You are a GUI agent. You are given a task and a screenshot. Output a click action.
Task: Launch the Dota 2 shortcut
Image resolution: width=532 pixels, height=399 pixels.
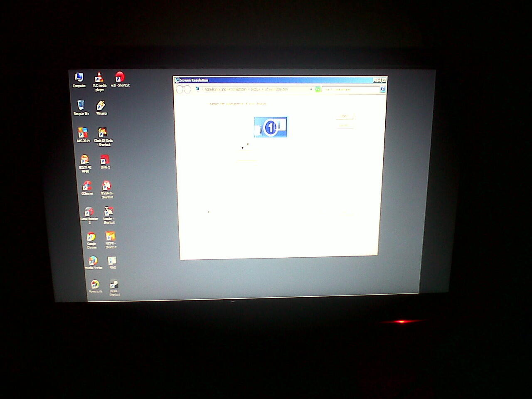pos(105,162)
